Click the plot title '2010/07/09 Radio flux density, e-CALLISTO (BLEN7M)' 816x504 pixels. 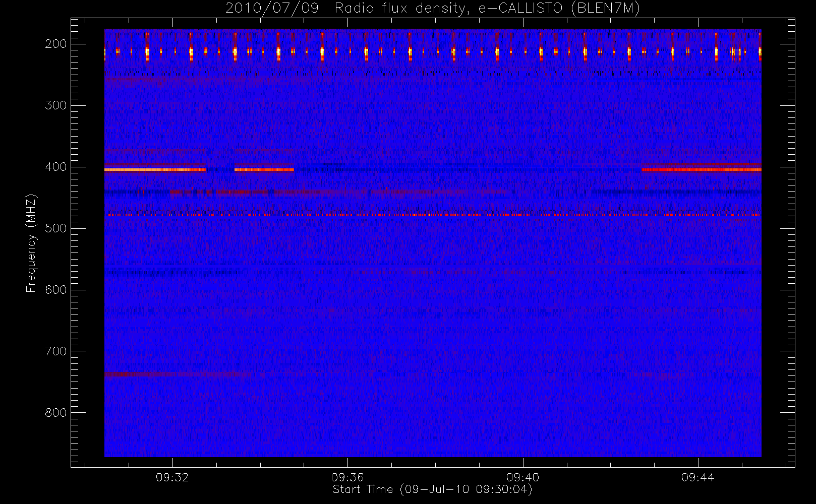point(433,9)
